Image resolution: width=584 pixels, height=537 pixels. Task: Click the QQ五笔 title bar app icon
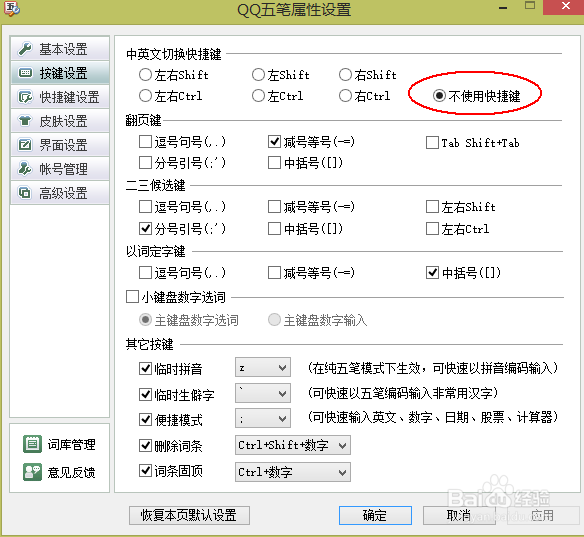pos(11,9)
